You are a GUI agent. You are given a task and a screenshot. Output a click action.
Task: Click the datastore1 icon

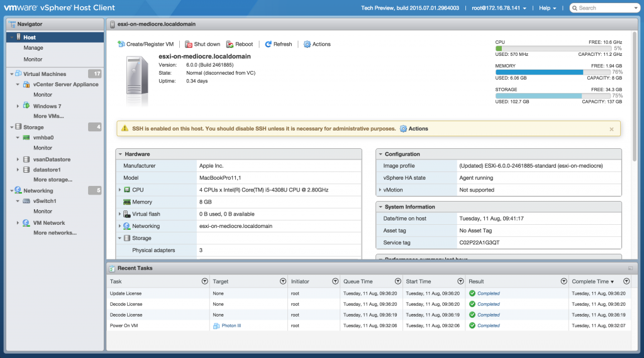(x=26, y=170)
